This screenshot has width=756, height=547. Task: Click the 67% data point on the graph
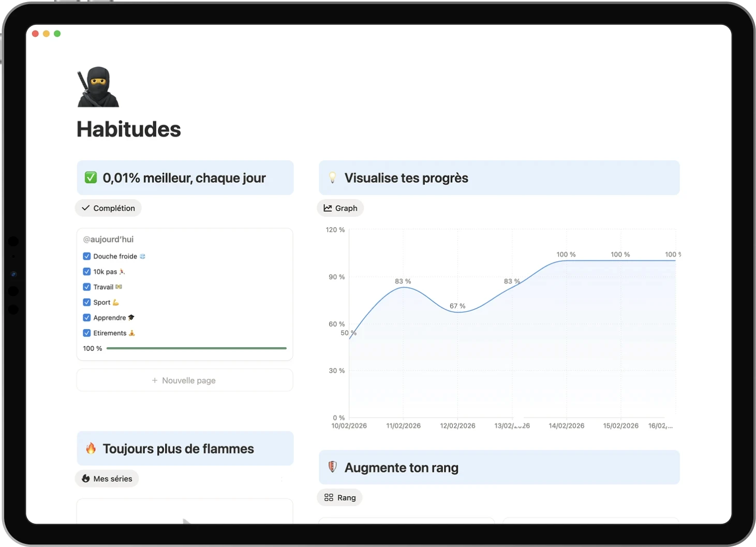pos(458,313)
